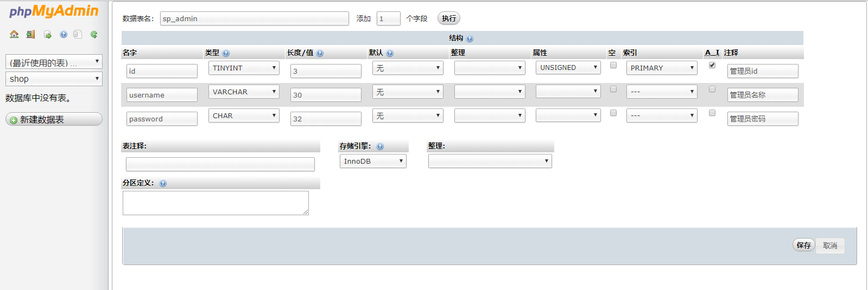Go to phpMyAdmin home icon
868x290 pixels.
coord(14,34)
